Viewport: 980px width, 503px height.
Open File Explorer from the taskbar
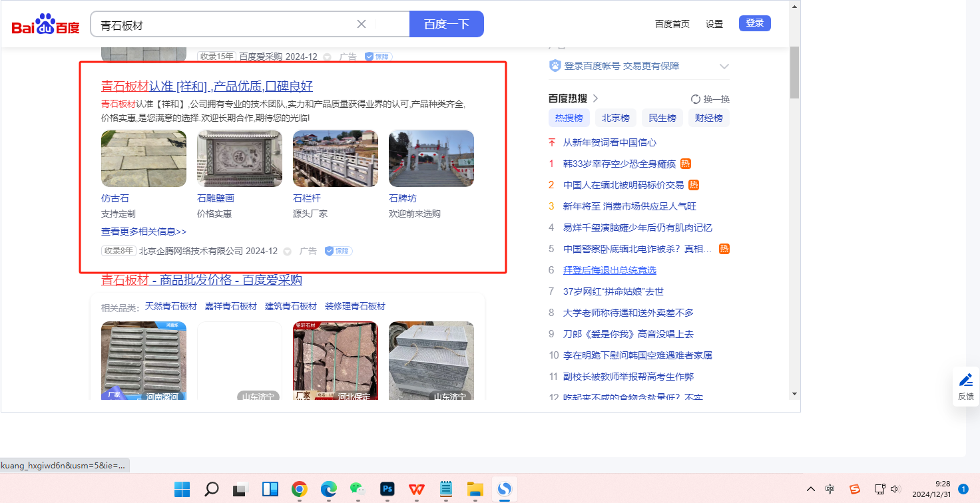pyautogui.click(x=475, y=490)
